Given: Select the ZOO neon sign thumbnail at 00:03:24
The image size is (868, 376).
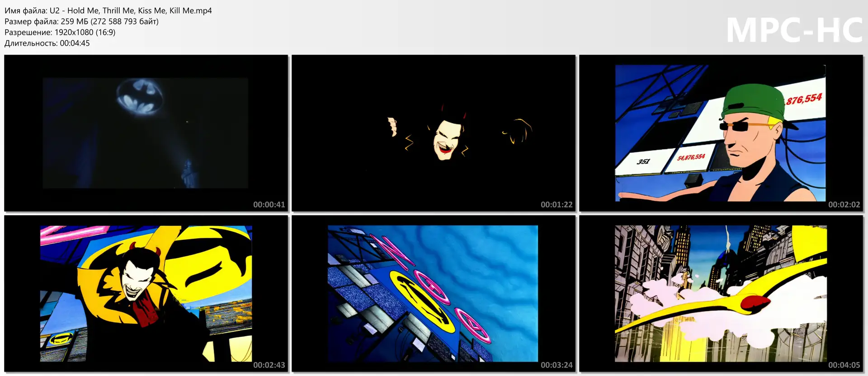Looking at the screenshot, I should tap(434, 294).
